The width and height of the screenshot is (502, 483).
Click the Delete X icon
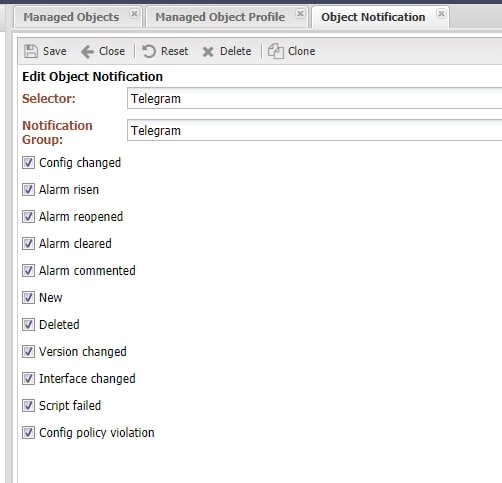click(x=208, y=52)
